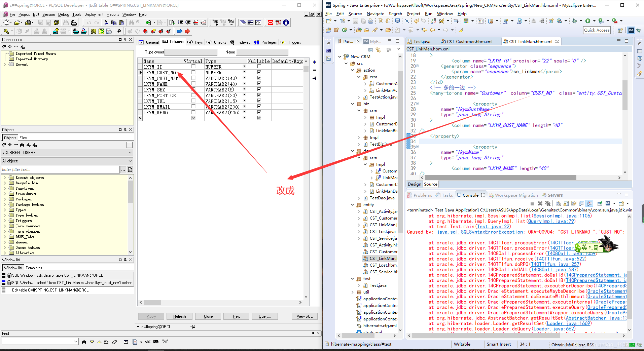
Task: Toggle the Virtual checkbox for LKYM_NAME
Action: coord(193,84)
